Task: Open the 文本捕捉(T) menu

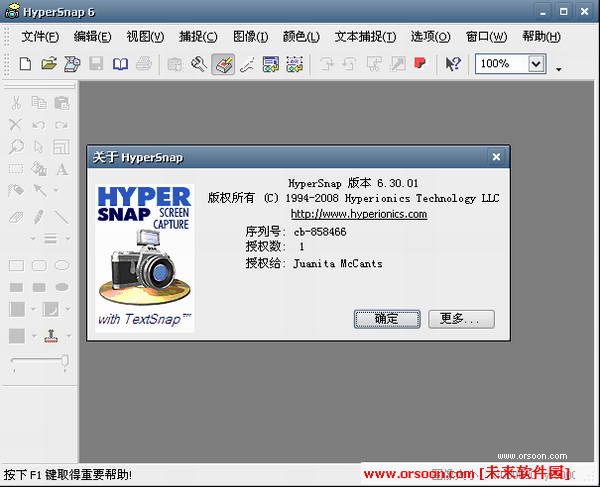Action: click(365, 37)
